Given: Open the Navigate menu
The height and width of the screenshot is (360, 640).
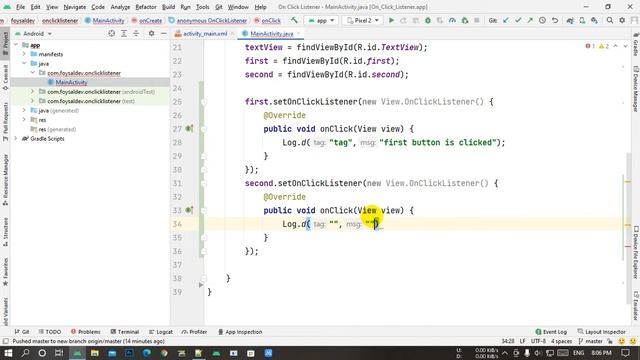Looking at the screenshot, I should 75,7.
